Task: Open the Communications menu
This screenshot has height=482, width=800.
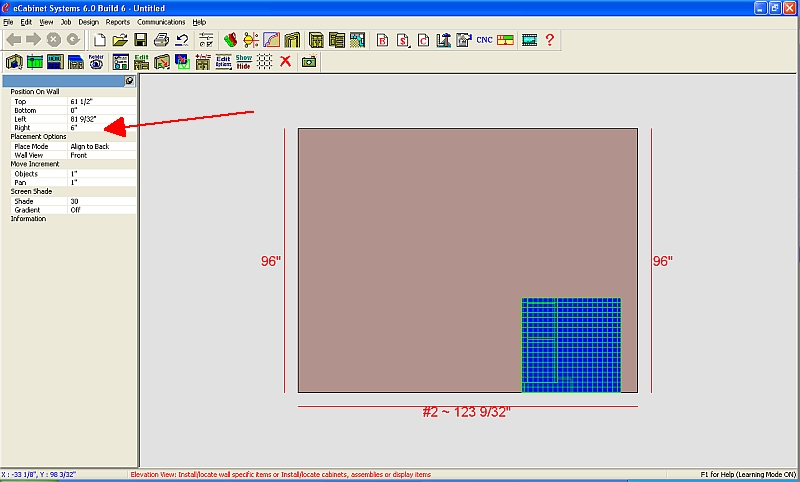Action: click(x=160, y=21)
